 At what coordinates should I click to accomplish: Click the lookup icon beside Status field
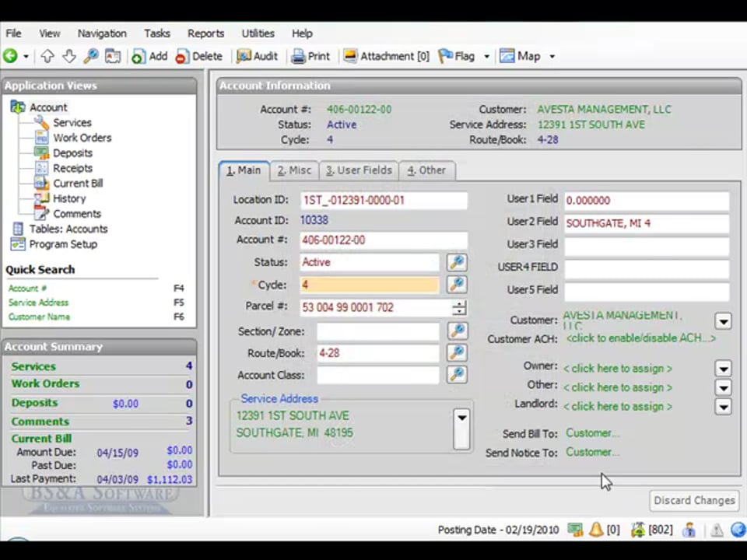(457, 263)
